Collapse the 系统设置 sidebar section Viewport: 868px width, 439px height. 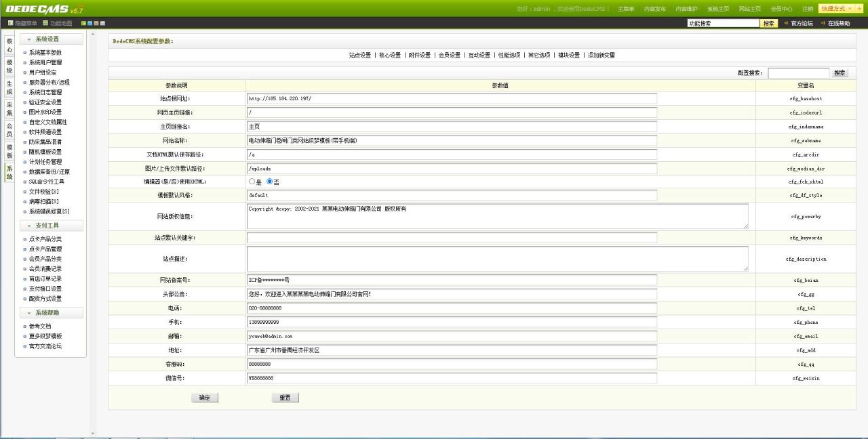click(x=52, y=39)
